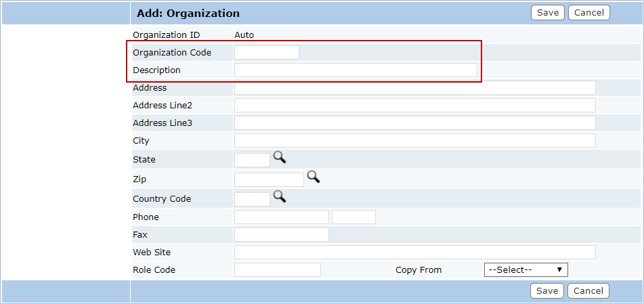
Task: Click the top Cancel button
Action: (589, 13)
